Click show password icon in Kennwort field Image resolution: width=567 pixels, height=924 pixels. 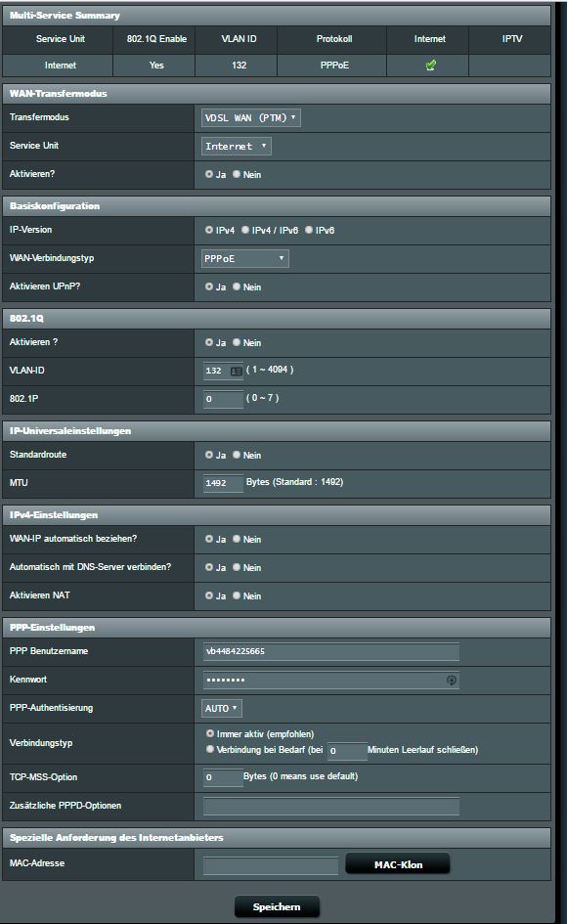452,680
